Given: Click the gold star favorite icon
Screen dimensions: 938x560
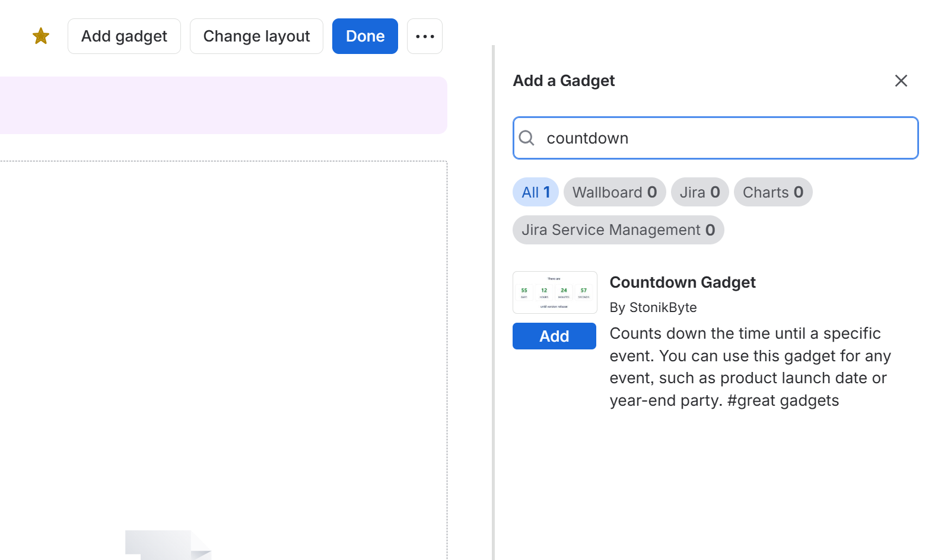Looking at the screenshot, I should click(41, 36).
